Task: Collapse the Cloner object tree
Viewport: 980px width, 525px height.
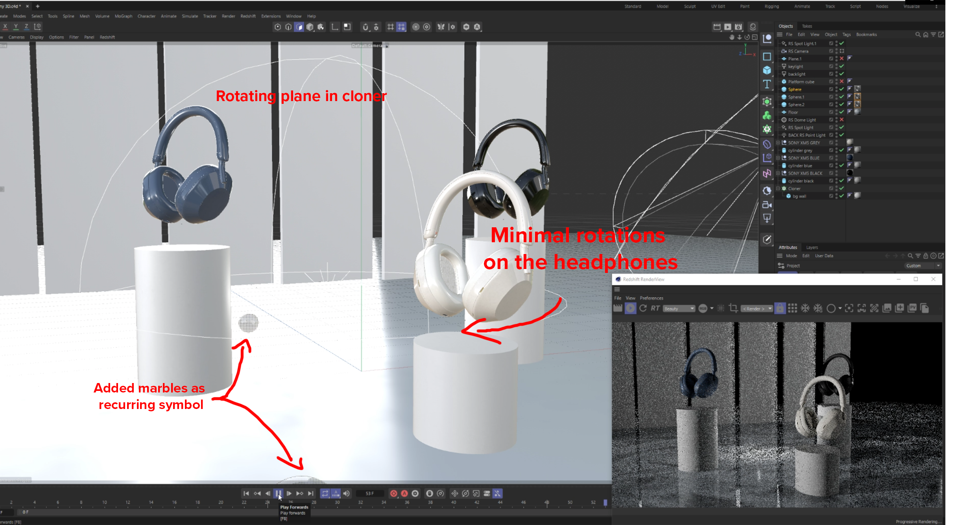Action: coord(778,188)
